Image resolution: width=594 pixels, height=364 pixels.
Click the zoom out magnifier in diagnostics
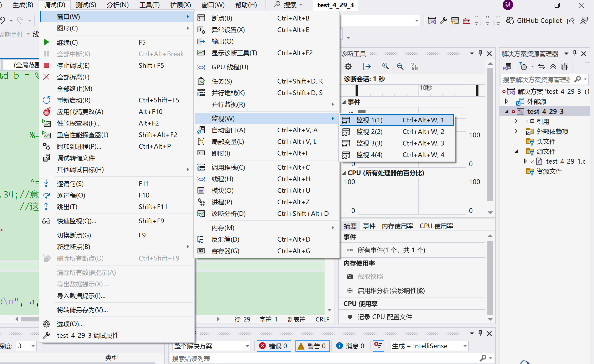(400, 67)
